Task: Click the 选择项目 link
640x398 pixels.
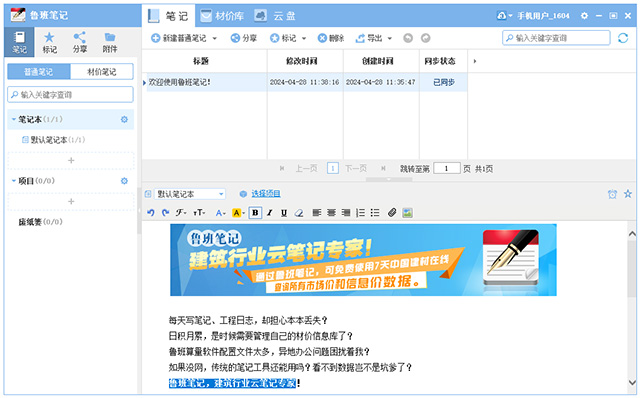Action: pos(266,194)
